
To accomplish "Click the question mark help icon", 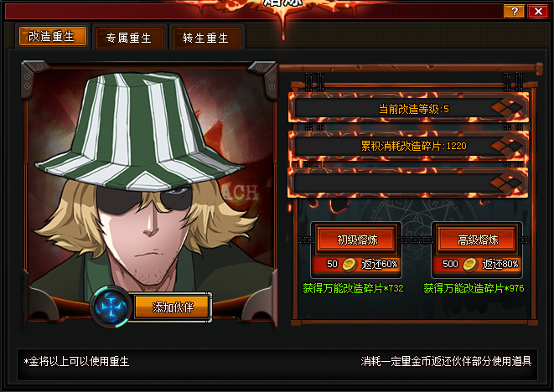I will [x=515, y=12].
